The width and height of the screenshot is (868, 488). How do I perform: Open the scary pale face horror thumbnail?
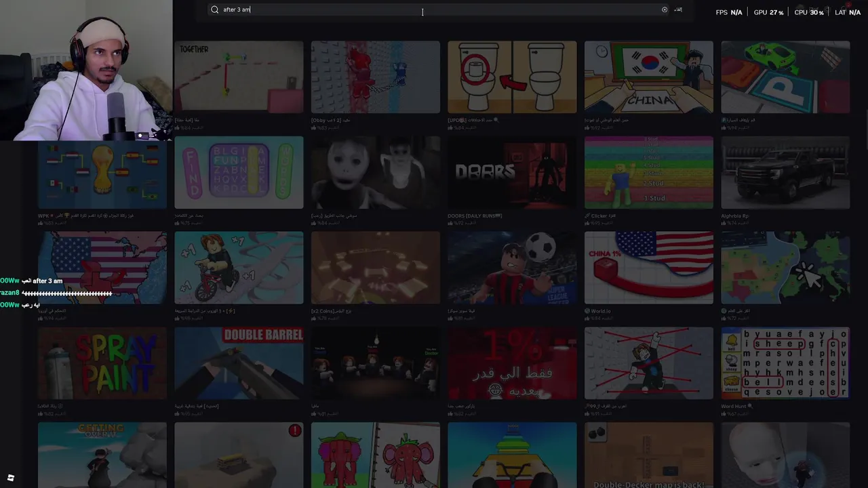click(375, 172)
